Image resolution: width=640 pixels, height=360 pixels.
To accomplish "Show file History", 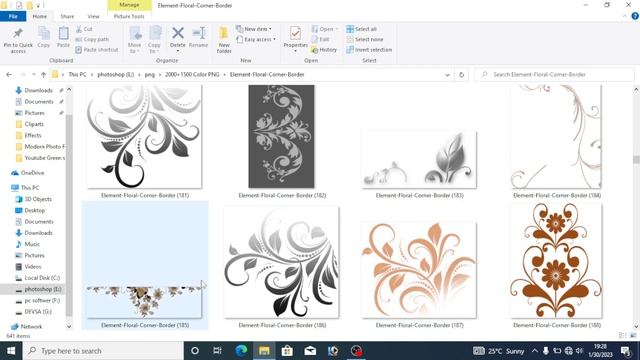I will coord(324,49).
